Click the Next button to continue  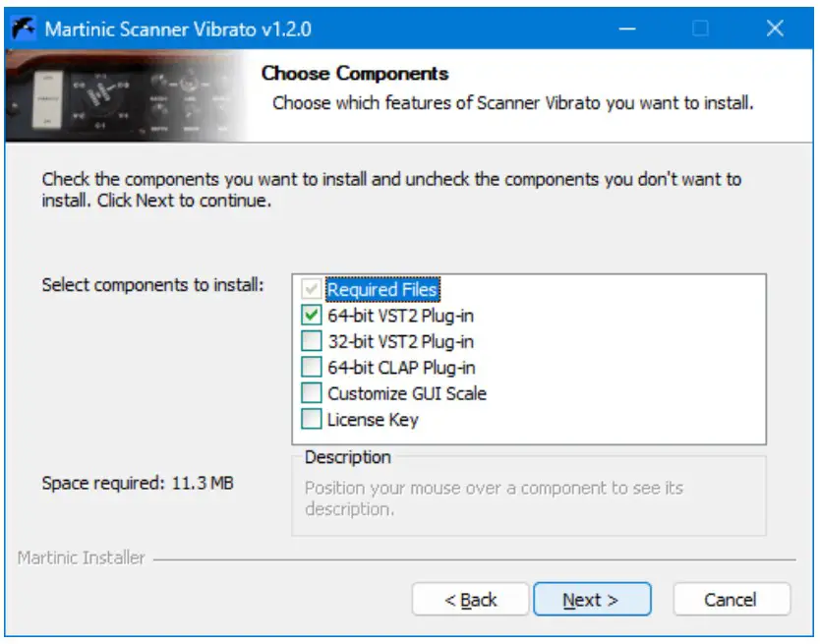[592, 599]
